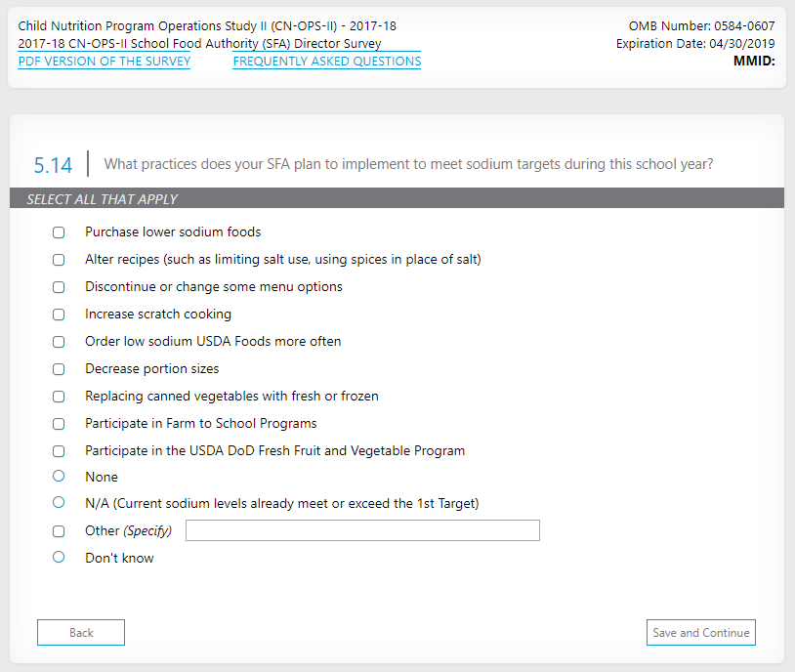Image resolution: width=795 pixels, height=672 pixels.
Task: Click the question 5.14 number label
Action: point(53,165)
